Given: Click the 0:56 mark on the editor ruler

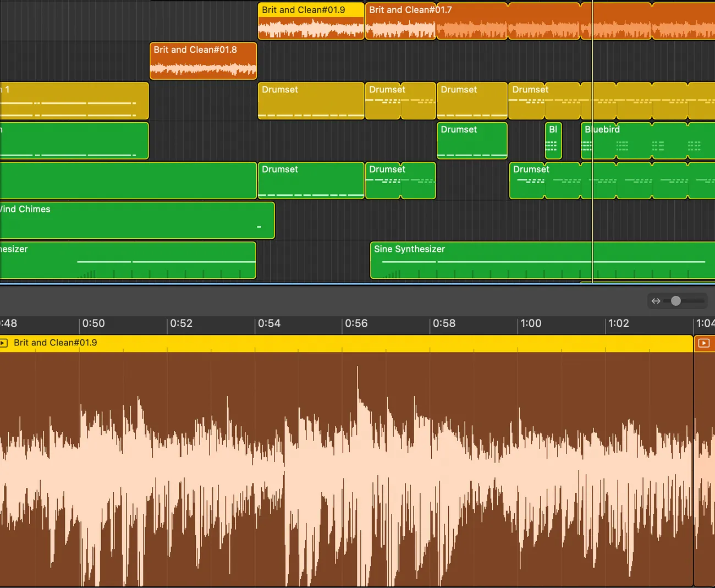Looking at the screenshot, I should 356,323.
